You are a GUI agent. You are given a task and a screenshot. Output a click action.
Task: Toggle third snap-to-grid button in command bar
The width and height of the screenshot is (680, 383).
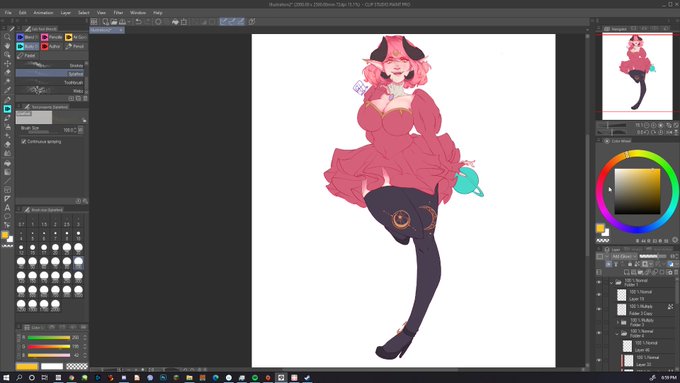tap(241, 22)
